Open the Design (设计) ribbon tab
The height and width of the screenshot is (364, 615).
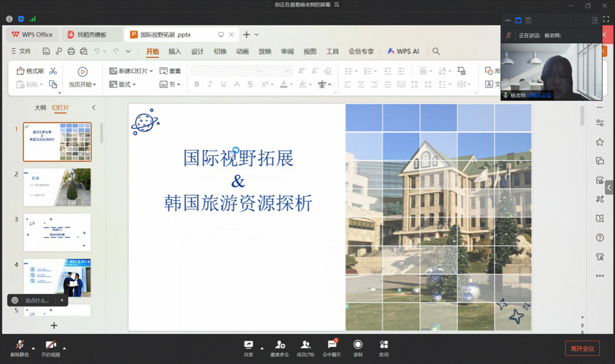click(x=198, y=51)
